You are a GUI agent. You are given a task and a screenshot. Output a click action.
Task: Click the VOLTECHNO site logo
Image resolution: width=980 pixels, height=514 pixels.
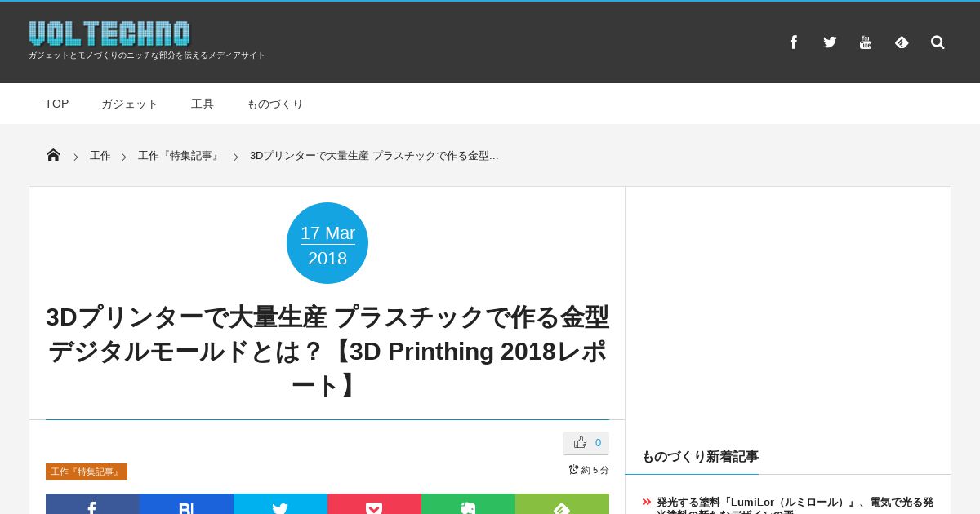[x=109, y=33]
